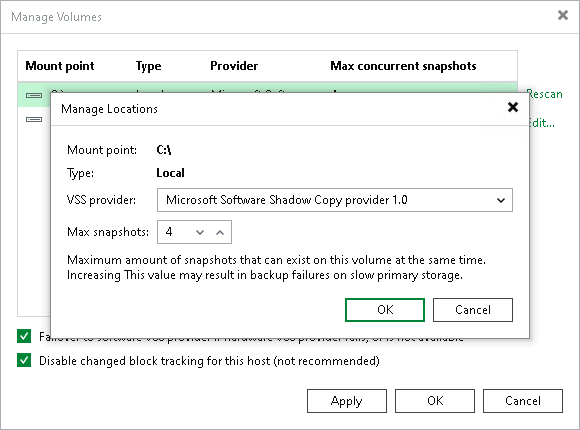Click 'Disable changed block tracking' label text
Image resolution: width=580 pixels, height=430 pixels.
209,361
